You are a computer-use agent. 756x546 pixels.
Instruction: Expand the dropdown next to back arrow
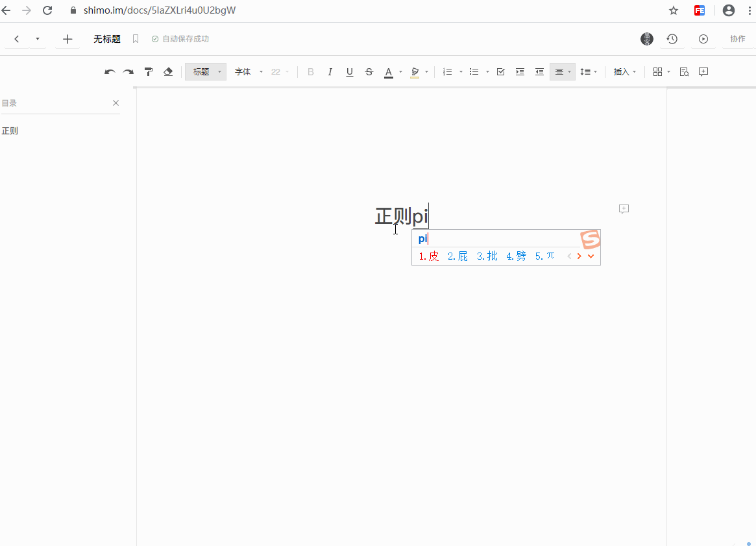tap(37, 39)
